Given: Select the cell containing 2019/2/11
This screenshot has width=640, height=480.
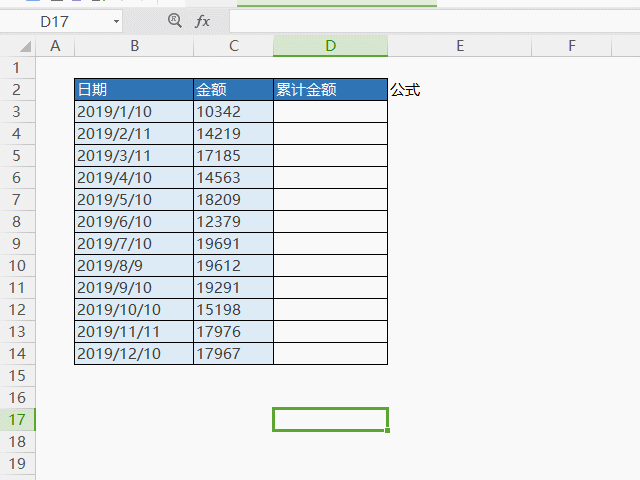Looking at the screenshot, I should [x=134, y=134].
